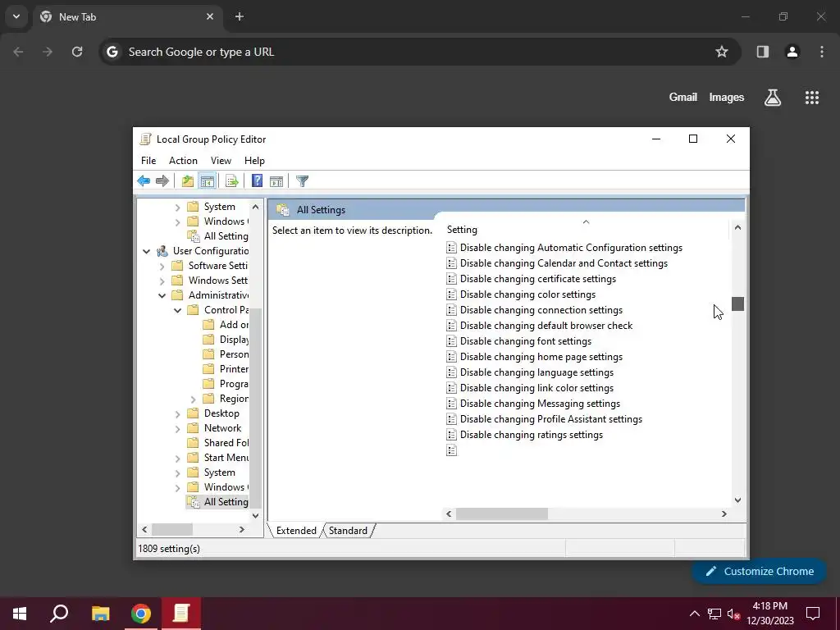
Task: Click the Export List toolbar icon
Action: tap(231, 181)
